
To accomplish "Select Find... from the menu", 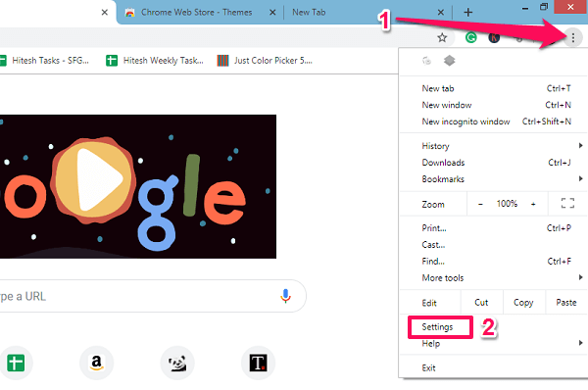I will click(x=493, y=261).
